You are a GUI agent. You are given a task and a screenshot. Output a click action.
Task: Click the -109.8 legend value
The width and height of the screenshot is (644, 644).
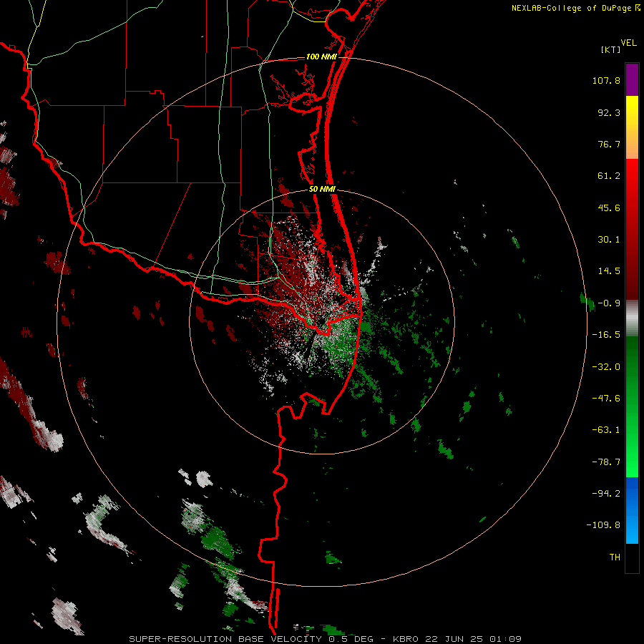pyautogui.click(x=604, y=525)
